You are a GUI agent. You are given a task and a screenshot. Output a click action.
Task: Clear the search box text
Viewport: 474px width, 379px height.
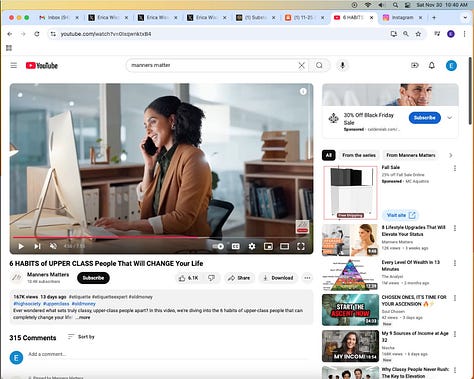click(x=301, y=66)
